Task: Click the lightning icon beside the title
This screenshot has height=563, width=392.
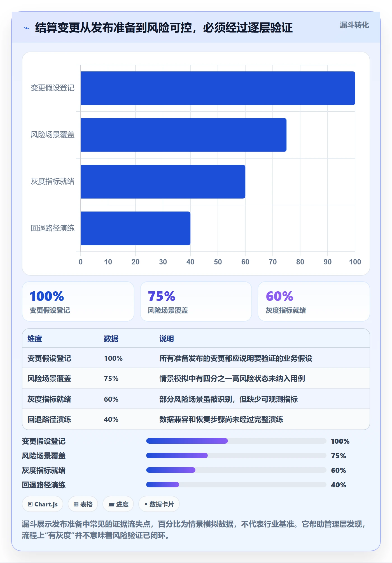Action: point(27,28)
